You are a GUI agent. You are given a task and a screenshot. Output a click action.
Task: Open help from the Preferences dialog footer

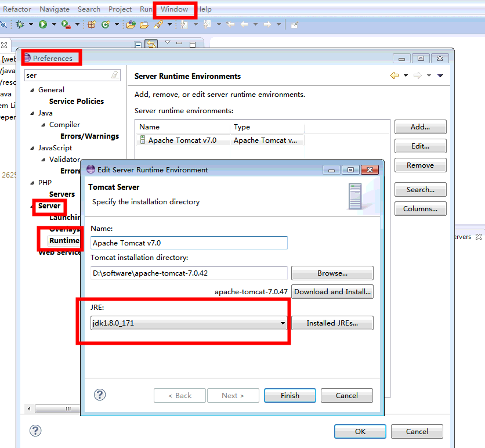coord(35,431)
